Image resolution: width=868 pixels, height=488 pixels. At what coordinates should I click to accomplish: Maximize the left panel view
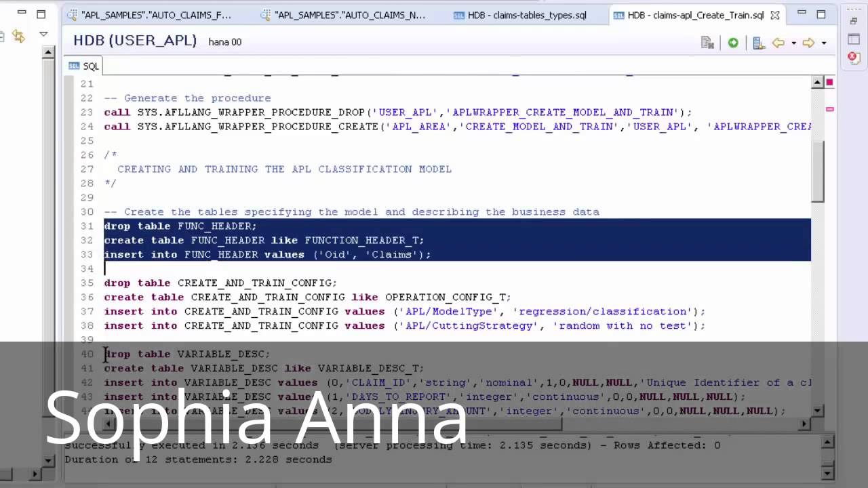click(x=41, y=13)
